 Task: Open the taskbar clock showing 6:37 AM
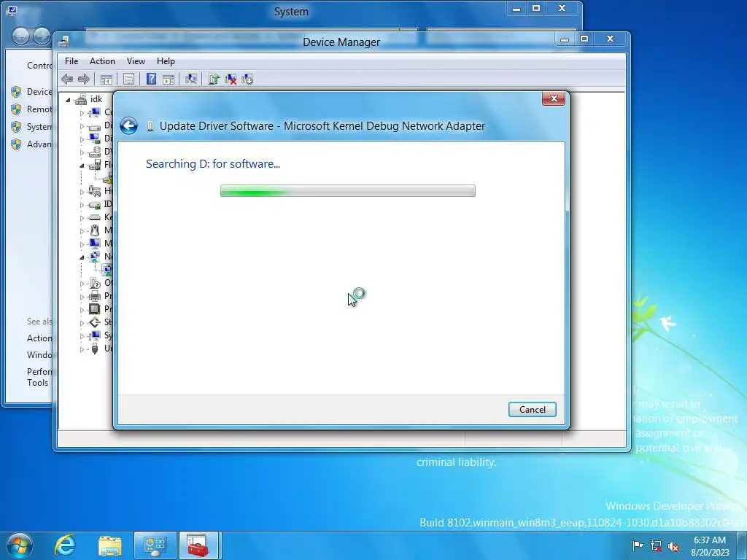click(710, 546)
